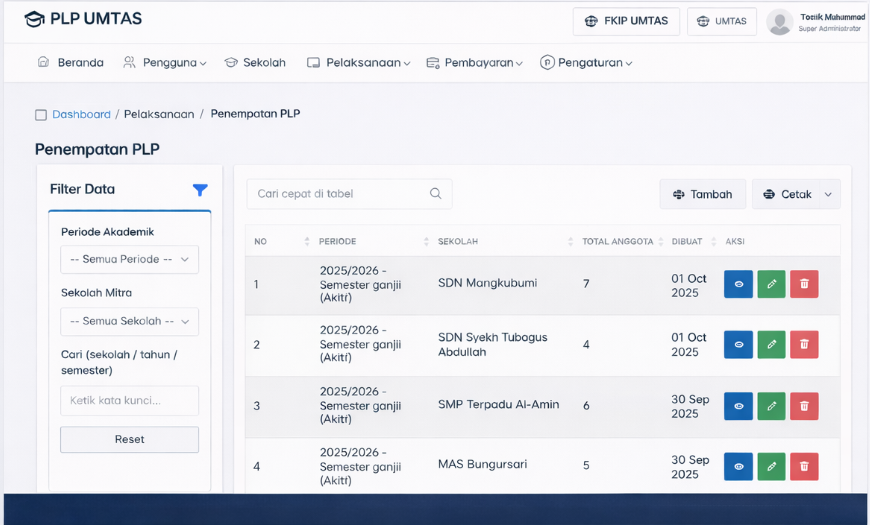Image resolution: width=870 pixels, height=525 pixels.
Task: View SDN Syekh Tubagus Abdullah details
Action: click(739, 345)
